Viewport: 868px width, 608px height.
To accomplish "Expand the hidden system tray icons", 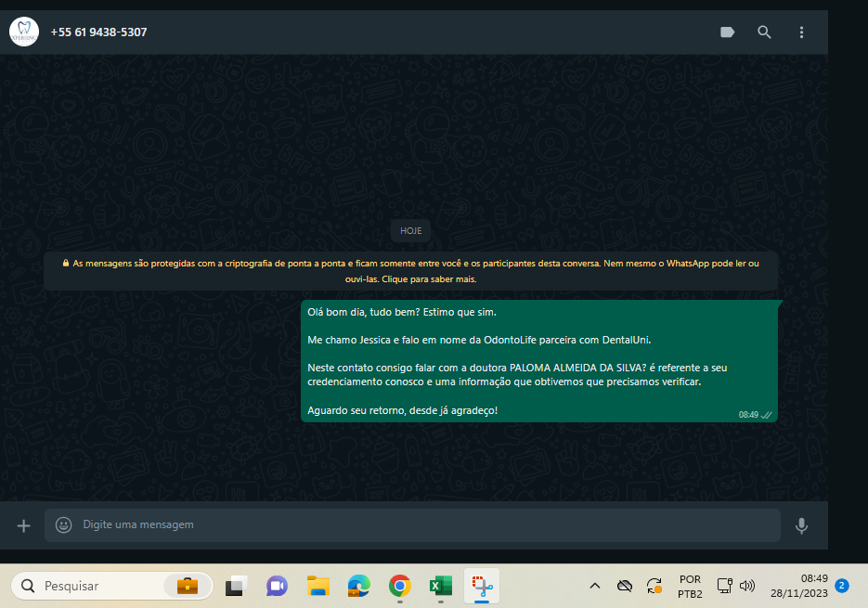I will pos(595,586).
